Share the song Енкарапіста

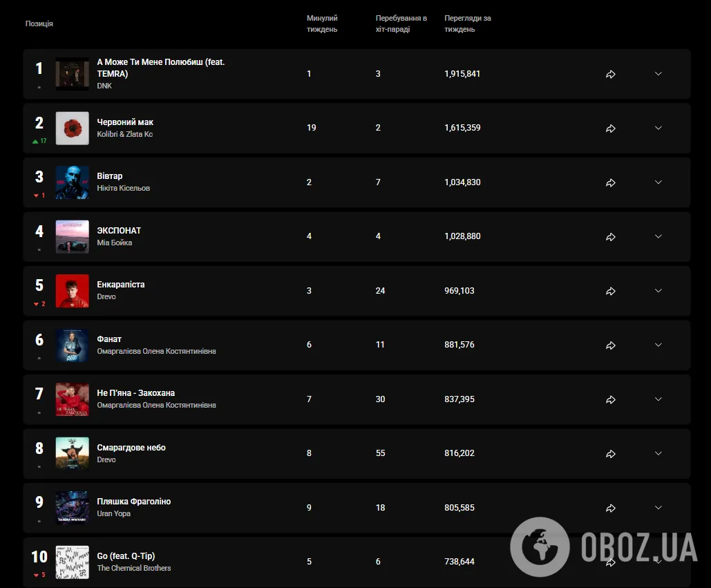click(611, 291)
